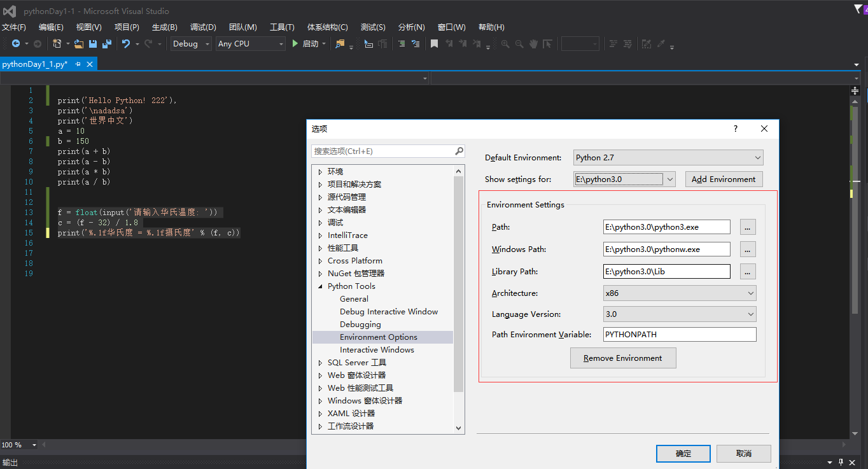This screenshot has height=469, width=868.
Task: Navigate back using the blue back arrow
Action: click(17, 43)
